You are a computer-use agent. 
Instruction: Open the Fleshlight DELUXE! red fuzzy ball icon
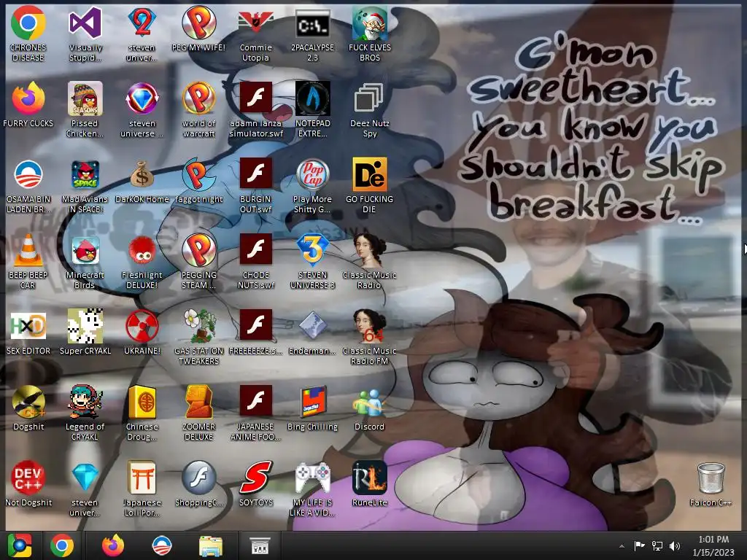point(142,250)
